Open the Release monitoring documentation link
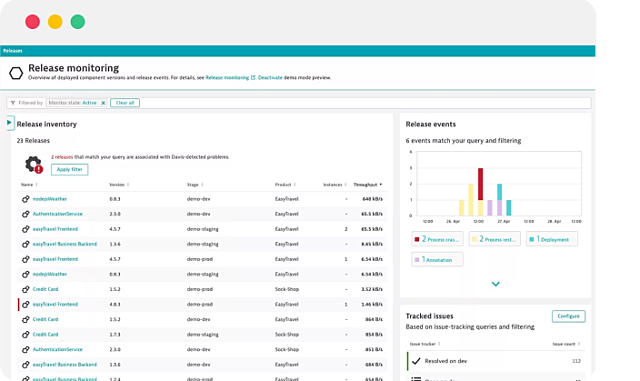Viewport: 640px width, 381px height. tap(227, 78)
